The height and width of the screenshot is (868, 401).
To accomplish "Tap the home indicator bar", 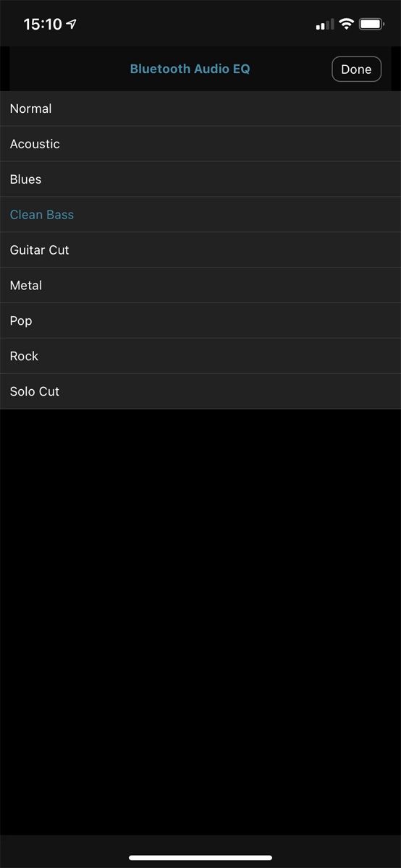I will [x=200, y=858].
